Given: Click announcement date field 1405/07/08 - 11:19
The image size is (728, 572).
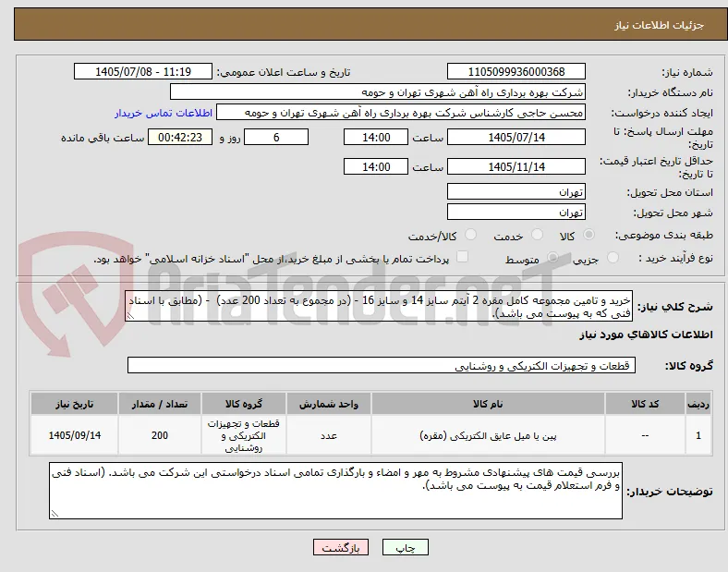Looking at the screenshot, I should click(143, 71).
